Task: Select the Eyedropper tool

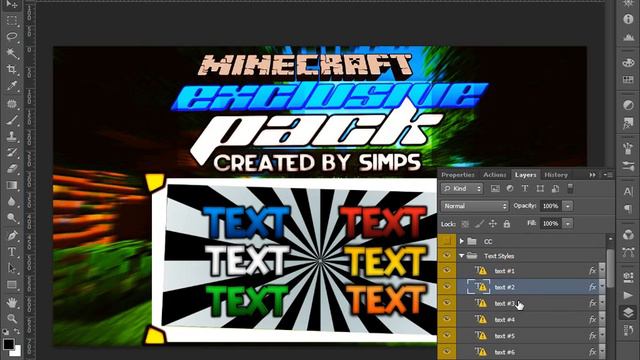Action: (12, 86)
